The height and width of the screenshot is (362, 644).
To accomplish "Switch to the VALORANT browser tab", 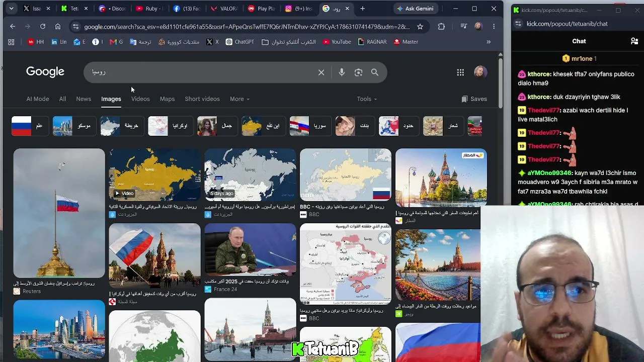I will pyautogui.click(x=224, y=9).
